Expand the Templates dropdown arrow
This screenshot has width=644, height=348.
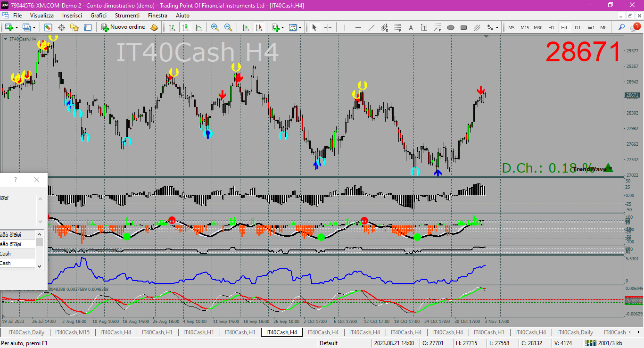click(x=300, y=27)
